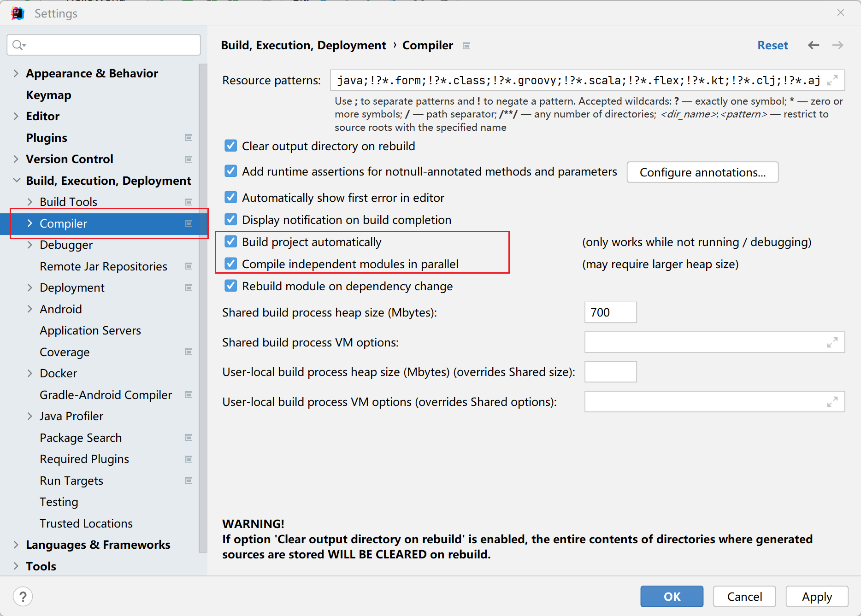Expand the Shared build process VM options field
This screenshot has height=616, width=861.
coord(832,342)
